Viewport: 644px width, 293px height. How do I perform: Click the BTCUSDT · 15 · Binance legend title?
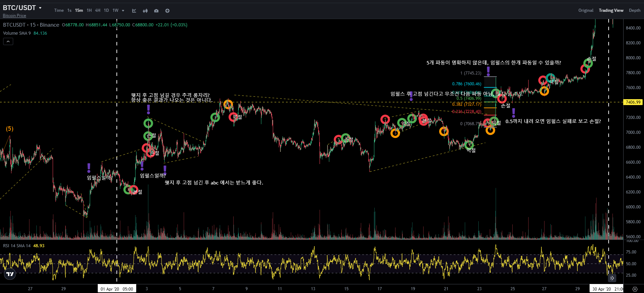[x=31, y=25]
